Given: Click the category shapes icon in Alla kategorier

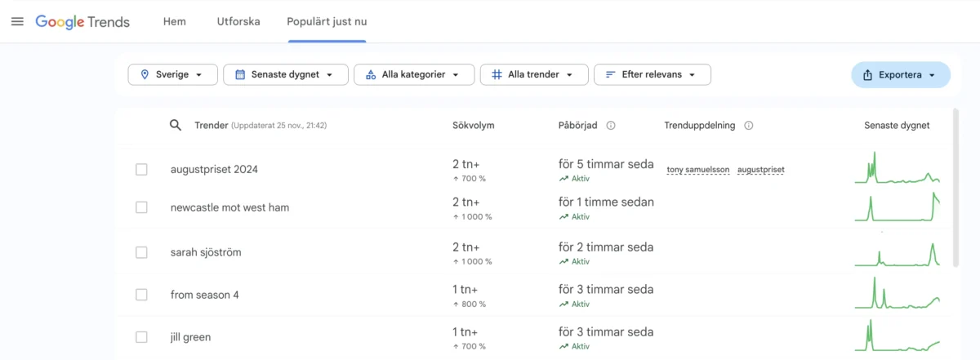Looking at the screenshot, I should (371, 74).
